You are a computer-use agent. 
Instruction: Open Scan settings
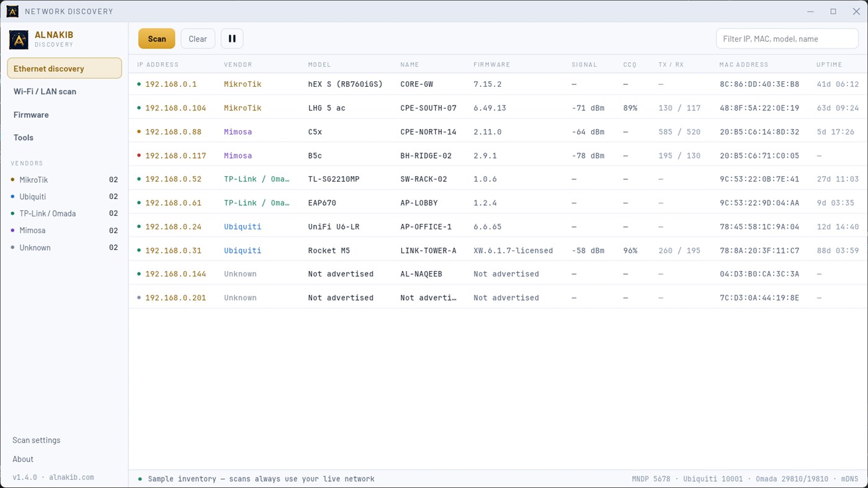[37, 440]
